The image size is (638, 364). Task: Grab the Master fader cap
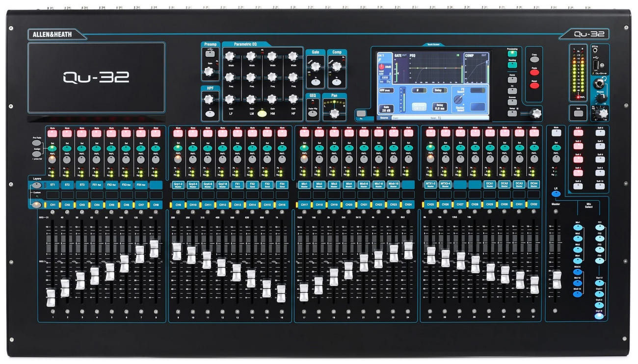coord(557,280)
